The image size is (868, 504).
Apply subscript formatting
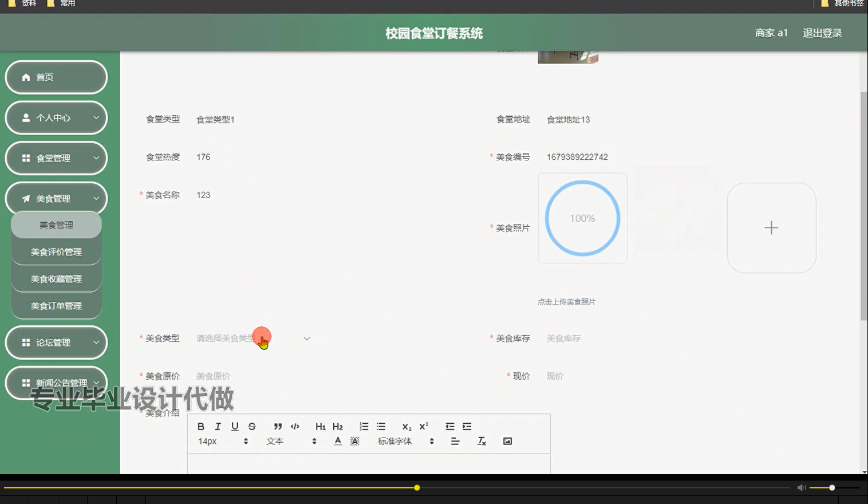[x=406, y=426]
